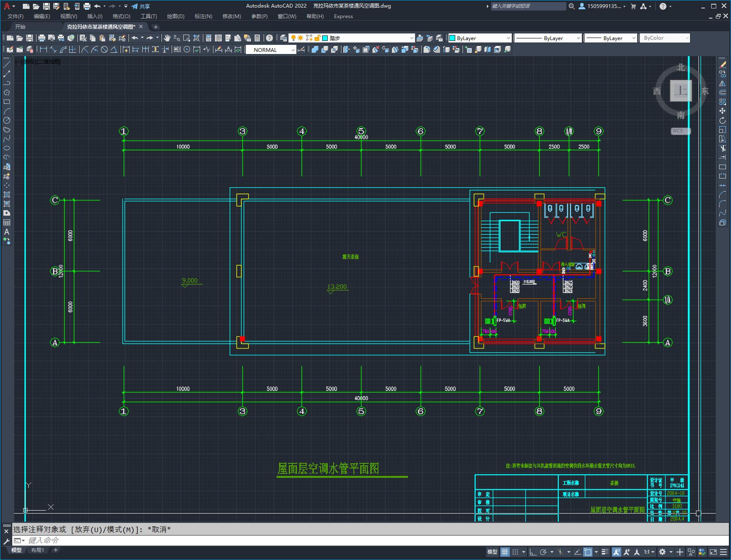Screen dimensions: 731x560
Task: Switch to the 布局1 layout tab
Action: tap(37, 550)
